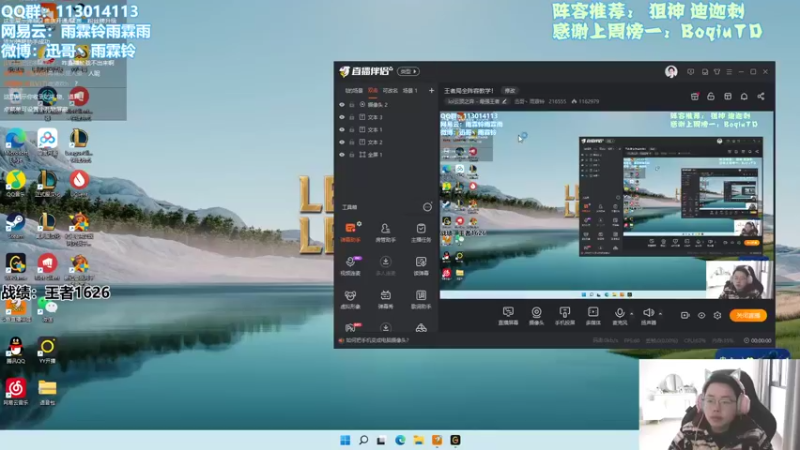The height and width of the screenshot is (450, 800).
Task: Select QQ音乐 desktop shortcut
Action: 15,184
